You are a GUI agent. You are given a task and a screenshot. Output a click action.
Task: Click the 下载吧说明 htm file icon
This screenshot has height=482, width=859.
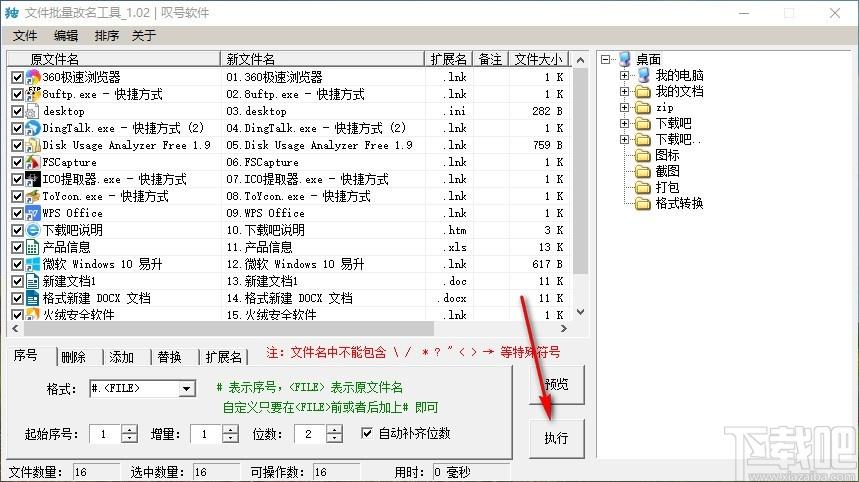coord(33,230)
